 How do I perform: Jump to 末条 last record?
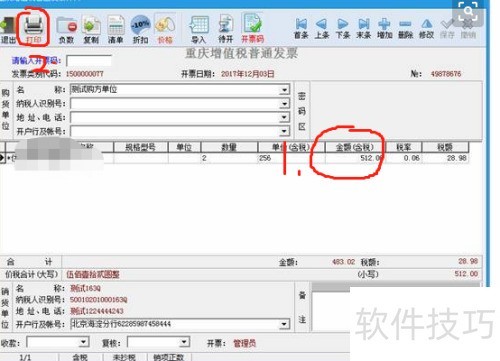click(363, 28)
